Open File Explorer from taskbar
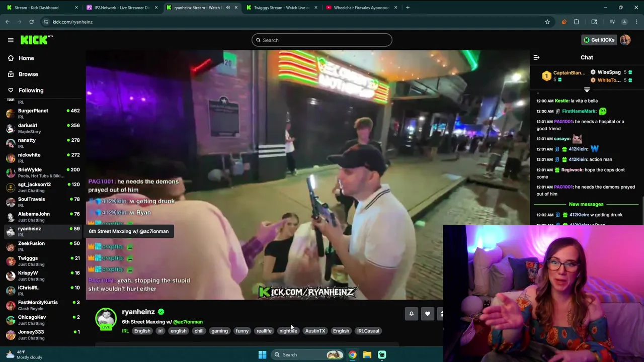The width and height of the screenshot is (644, 362). pyautogui.click(x=367, y=354)
